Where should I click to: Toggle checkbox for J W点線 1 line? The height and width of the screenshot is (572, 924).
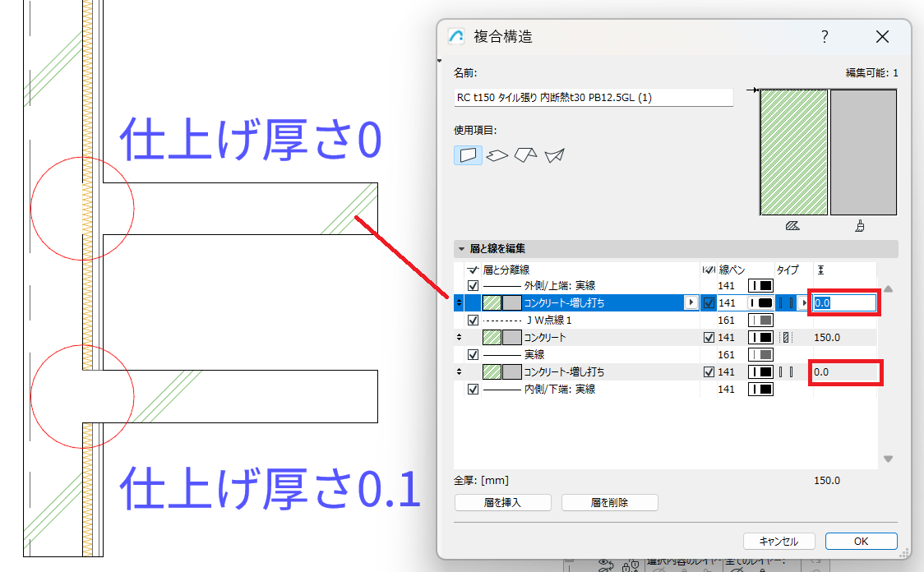pyautogui.click(x=473, y=320)
